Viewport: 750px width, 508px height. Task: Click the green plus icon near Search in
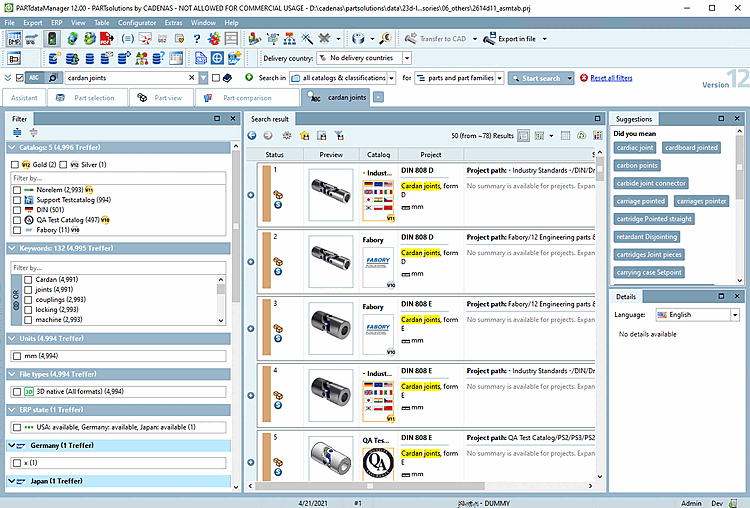[x=249, y=77]
